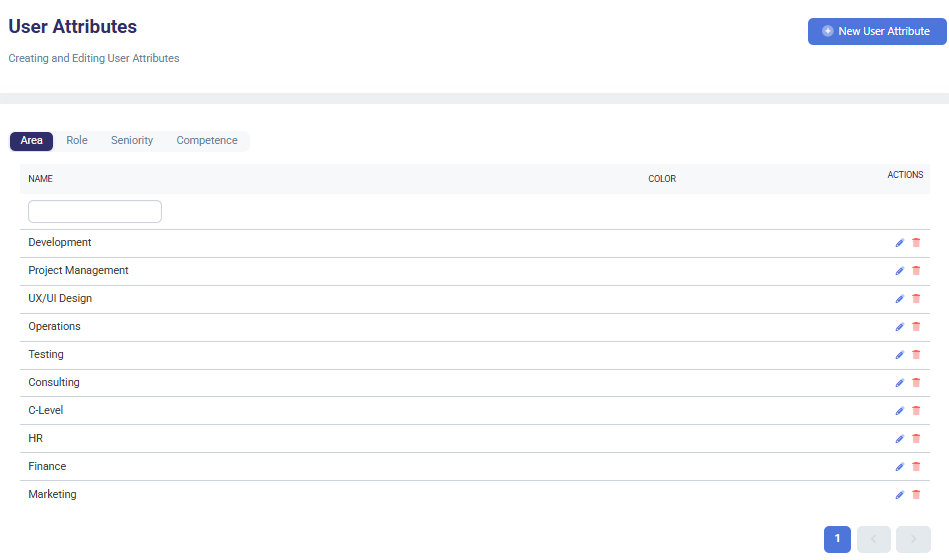Switch to the Role tab
The width and height of the screenshot is (949, 560).
click(77, 141)
